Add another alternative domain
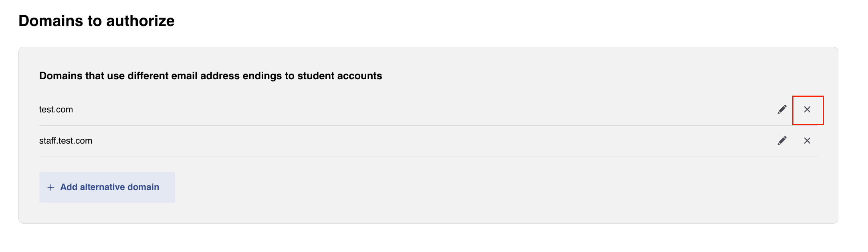 (107, 187)
